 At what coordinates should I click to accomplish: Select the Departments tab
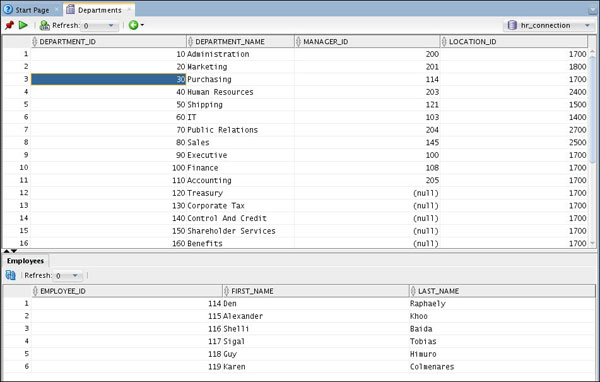click(x=100, y=10)
